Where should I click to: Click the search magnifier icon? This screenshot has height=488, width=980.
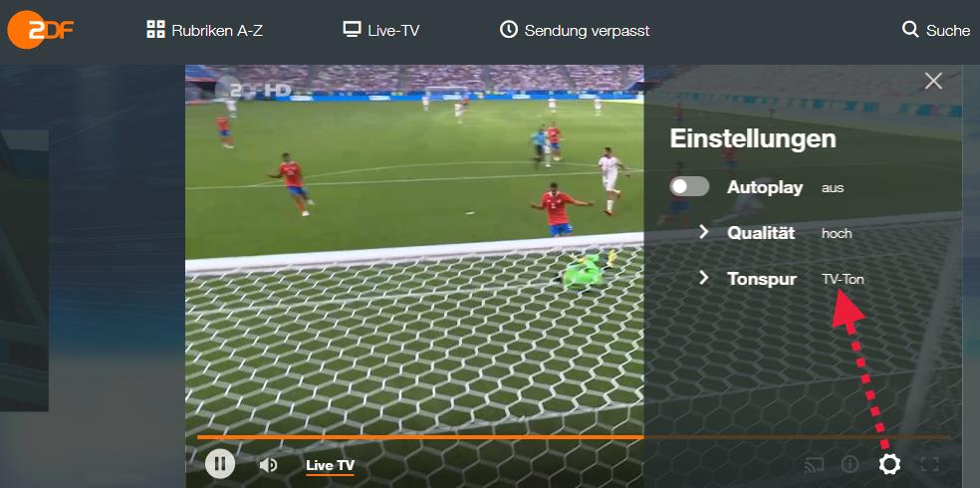[910, 29]
